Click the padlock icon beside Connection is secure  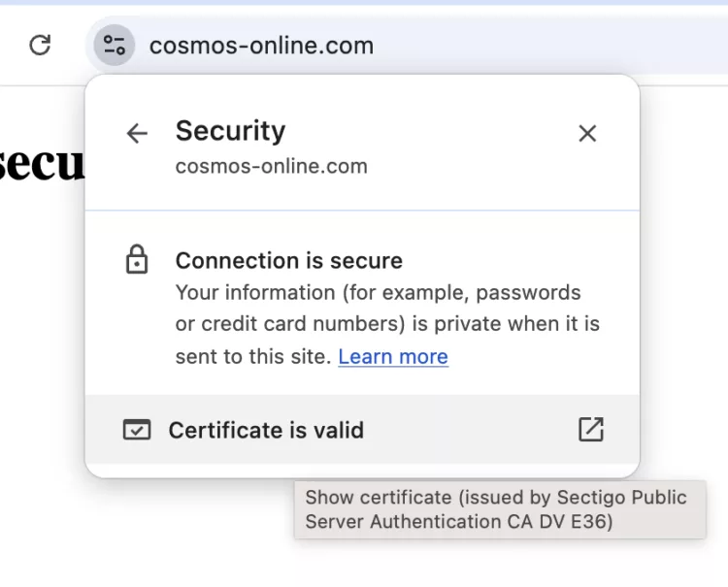138,260
